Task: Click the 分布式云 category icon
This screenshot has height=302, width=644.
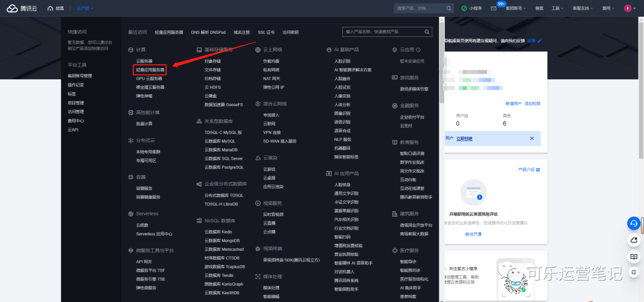Action: (x=131, y=141)
